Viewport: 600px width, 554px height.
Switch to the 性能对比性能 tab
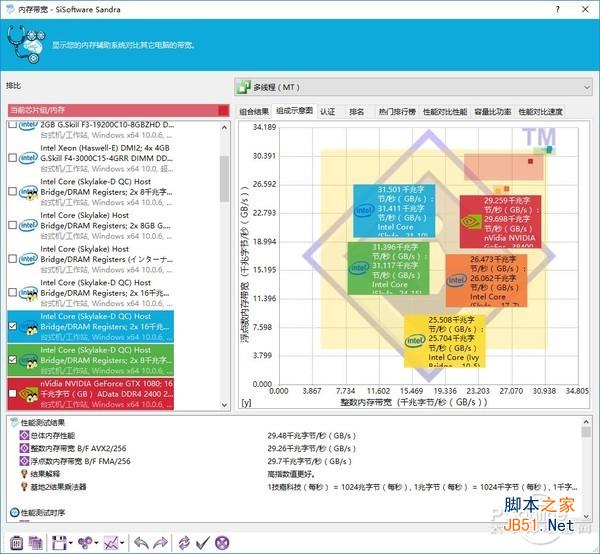click(445, 112)
